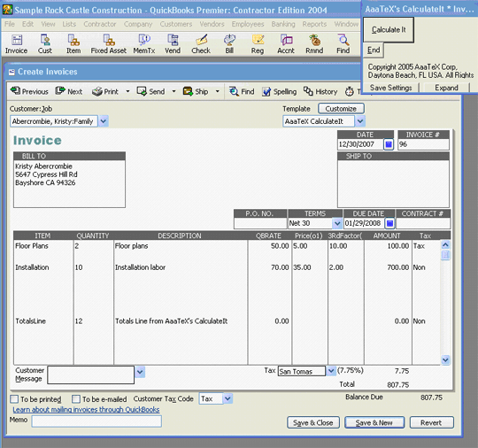Expand the Send options dropdown arrow

coord(173,91)
